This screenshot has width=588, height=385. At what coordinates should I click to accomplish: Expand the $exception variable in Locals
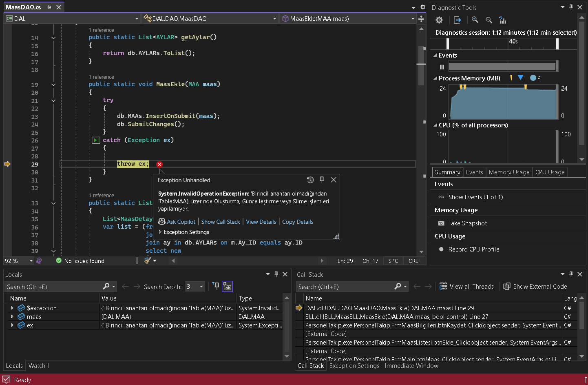[12, 308]
